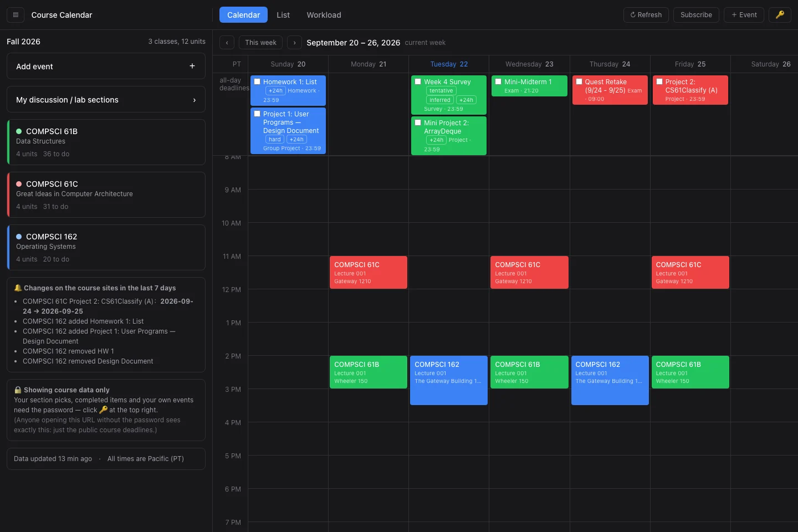Click "36 to do" under COMPSCI 61B
Viewport: 798px width, 532px height.
[x=56, y=154]
